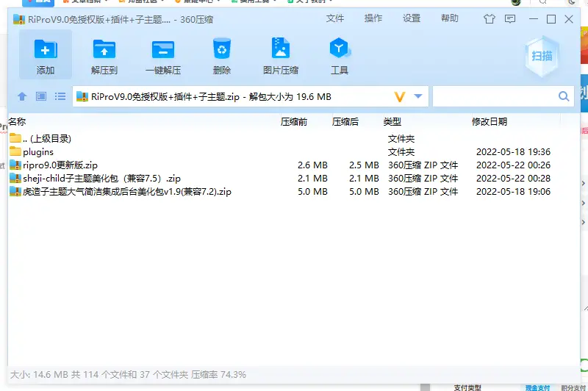Open the 操作 (Operation) menu
The image size is (588, 391).
pyautogui.click(x=373, y=18)
